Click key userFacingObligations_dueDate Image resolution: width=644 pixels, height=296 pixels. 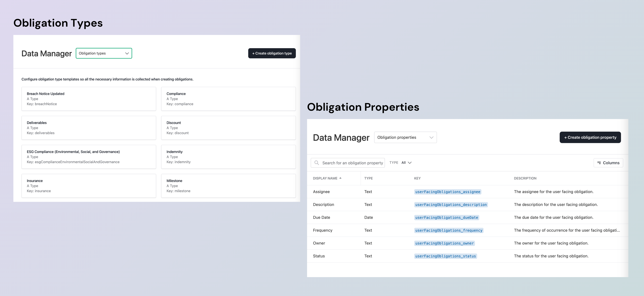tap(447, 218)
